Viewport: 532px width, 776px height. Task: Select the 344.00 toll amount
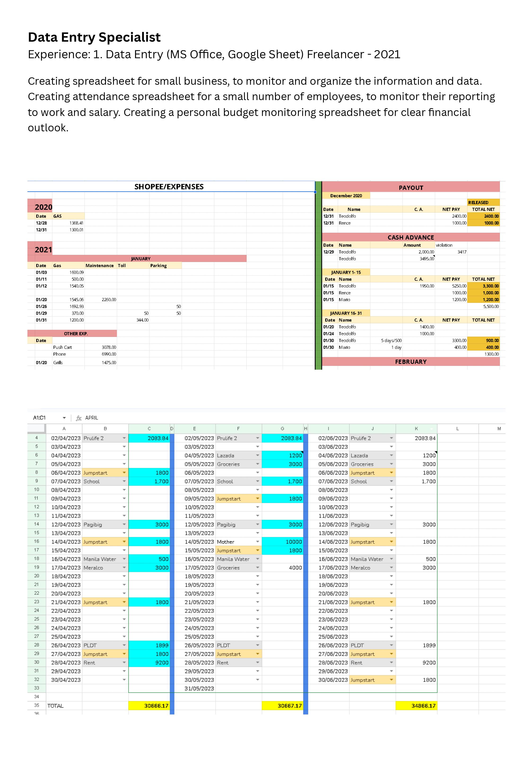[x=133, y=320]
